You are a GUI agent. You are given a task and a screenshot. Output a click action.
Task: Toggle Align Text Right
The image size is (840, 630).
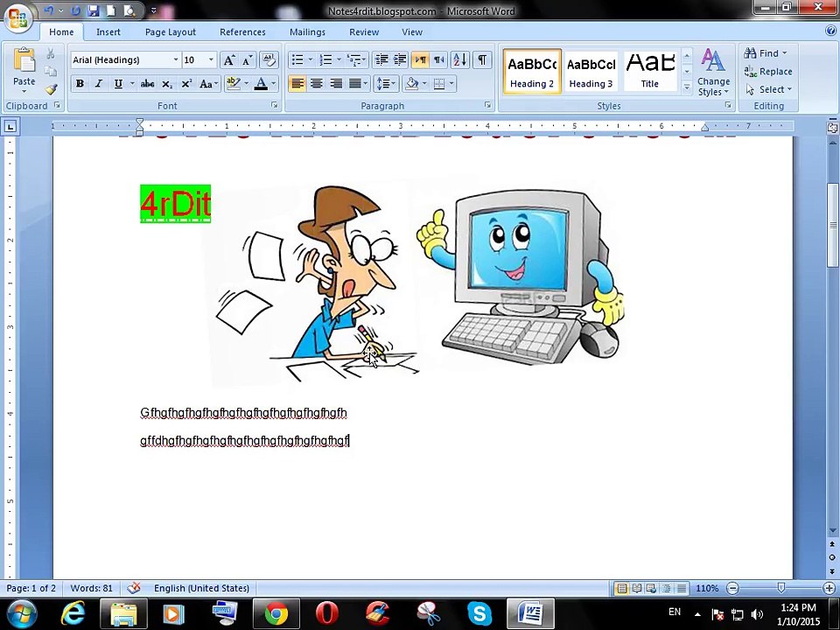pyautogui.click(x=336, y=84)
